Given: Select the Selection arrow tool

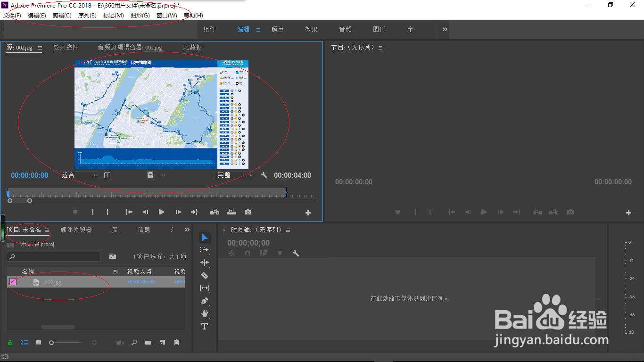Looking at the screenshot, I should [x=205, y=237].
